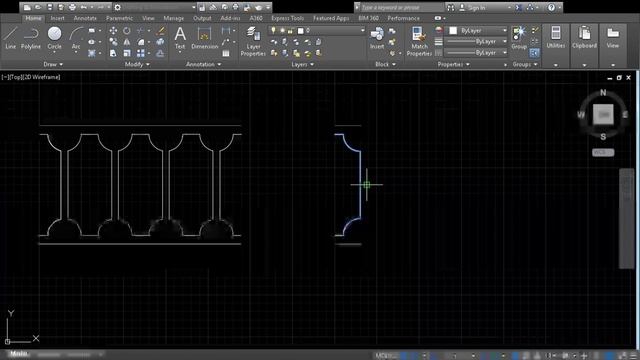Toggle the layer lock padlock icon
The height and width of the screenshot is (360, 640).
(x=291, y=31)
